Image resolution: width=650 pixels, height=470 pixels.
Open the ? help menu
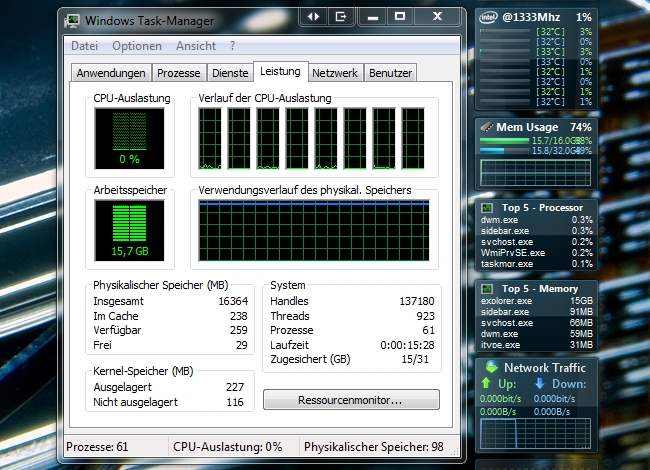point(233,46)
